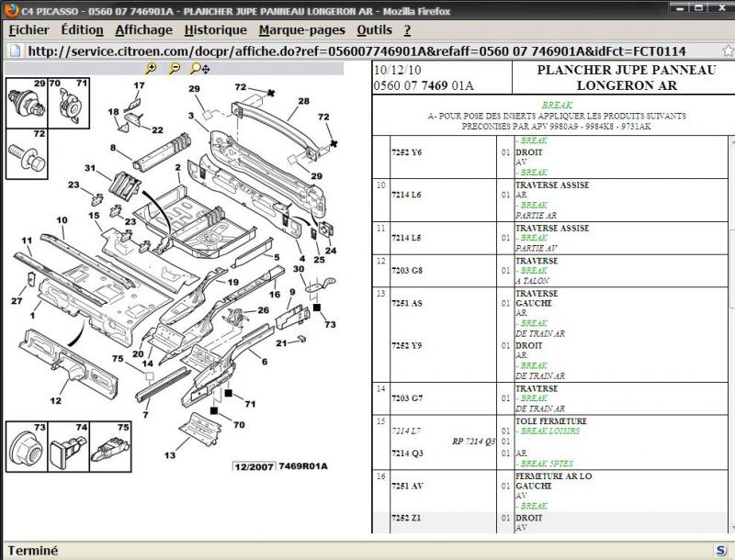Viewport: 735px width, 560px height.
Task: Click part number 7252 Y9
Action: click(406, 345)
